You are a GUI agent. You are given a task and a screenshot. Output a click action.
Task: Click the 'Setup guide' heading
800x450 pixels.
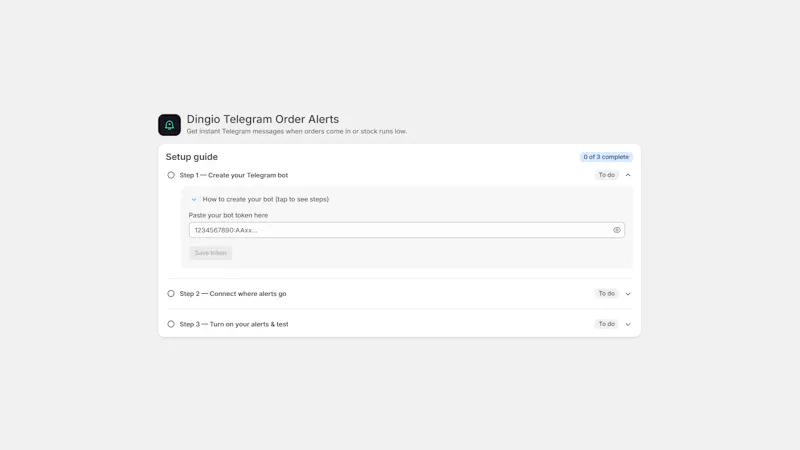click(x=192, y=157)
